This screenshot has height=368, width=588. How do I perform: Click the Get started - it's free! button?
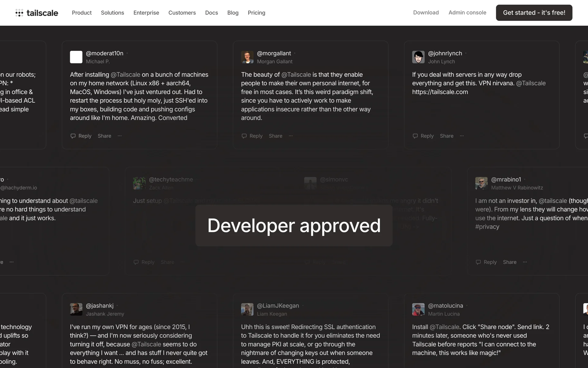coord(534,13)
